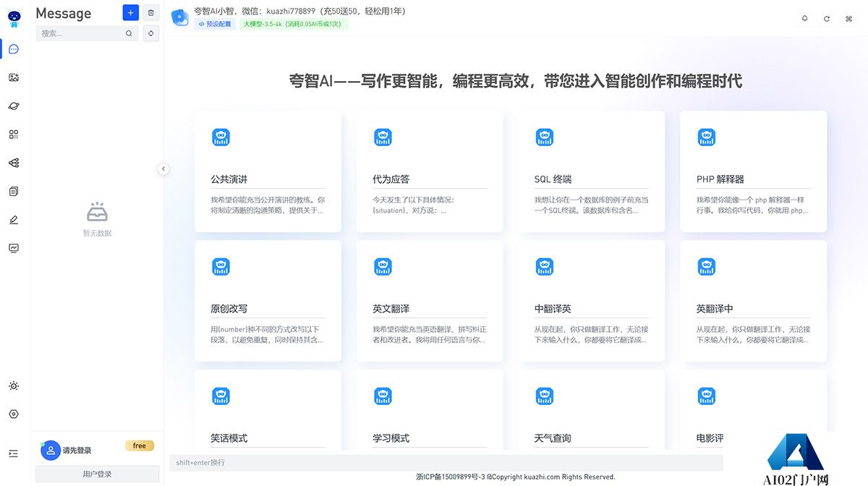Open the 代为应答 prompt card
This screenshot has height=486, width=868.
point(430,171)
